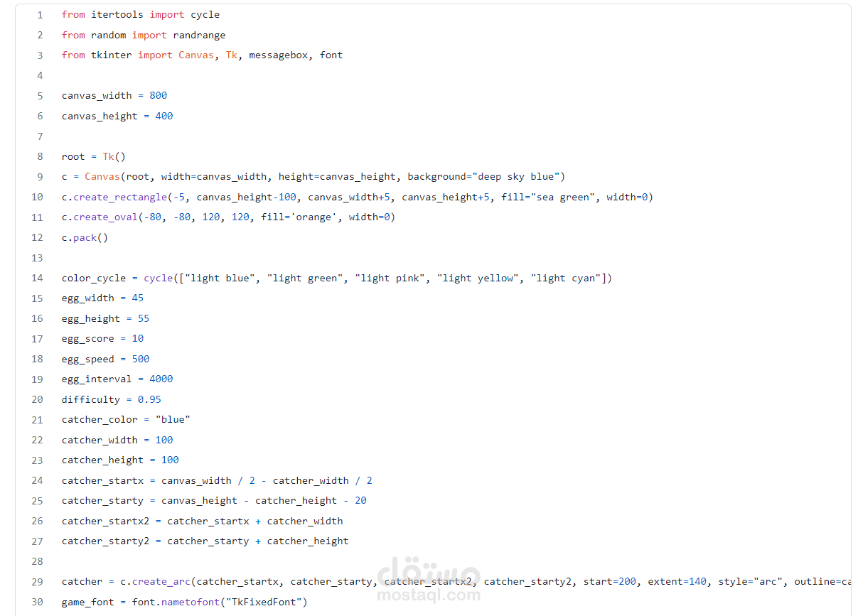Click the difficulty value 0.95

coord(149,399)
